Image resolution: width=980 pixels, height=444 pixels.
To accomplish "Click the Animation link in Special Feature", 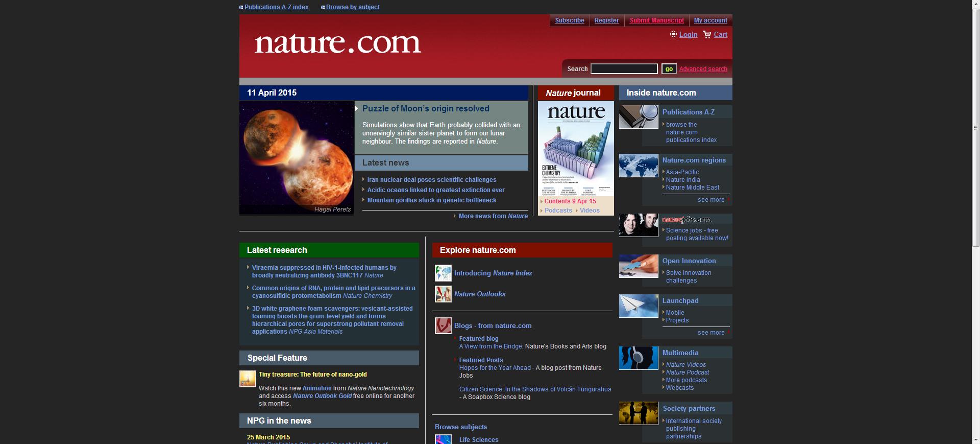I will tap(317, 388).
